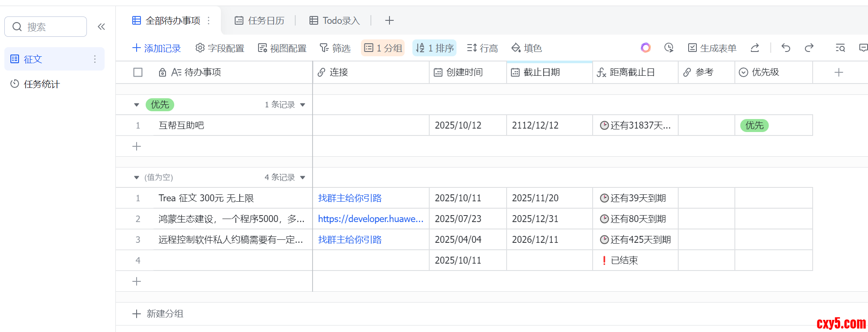Collapse the 优先 group triangle
The width and height of the screenshot is (868, 332).
(x=137, y=105)
